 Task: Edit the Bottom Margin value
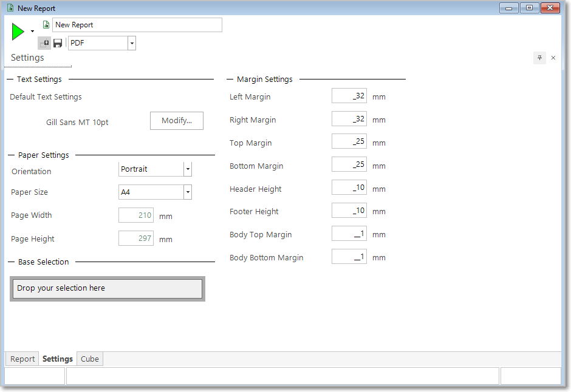[349, 164]
